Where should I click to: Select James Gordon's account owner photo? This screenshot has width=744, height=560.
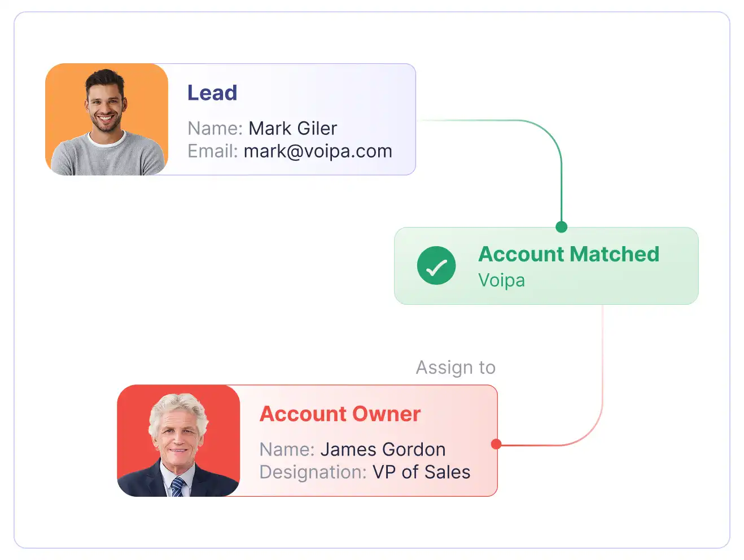point(178,441)
